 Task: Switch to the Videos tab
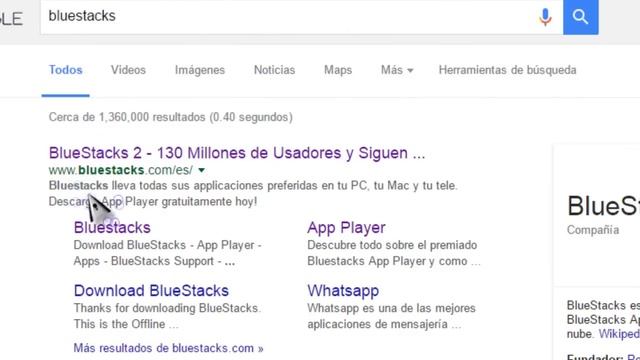(x=128, y=70)
